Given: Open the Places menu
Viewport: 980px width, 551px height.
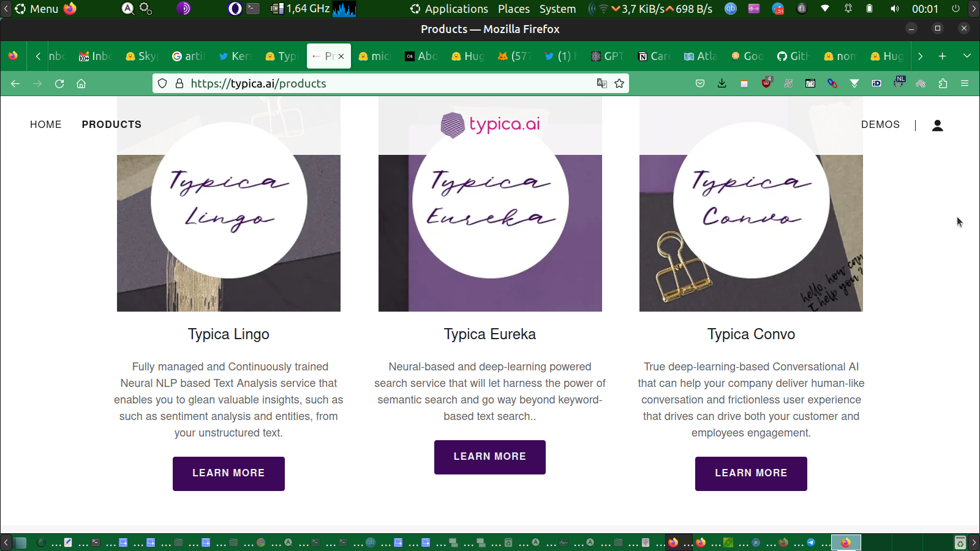Looking at the screenshot, I should 514,9.
